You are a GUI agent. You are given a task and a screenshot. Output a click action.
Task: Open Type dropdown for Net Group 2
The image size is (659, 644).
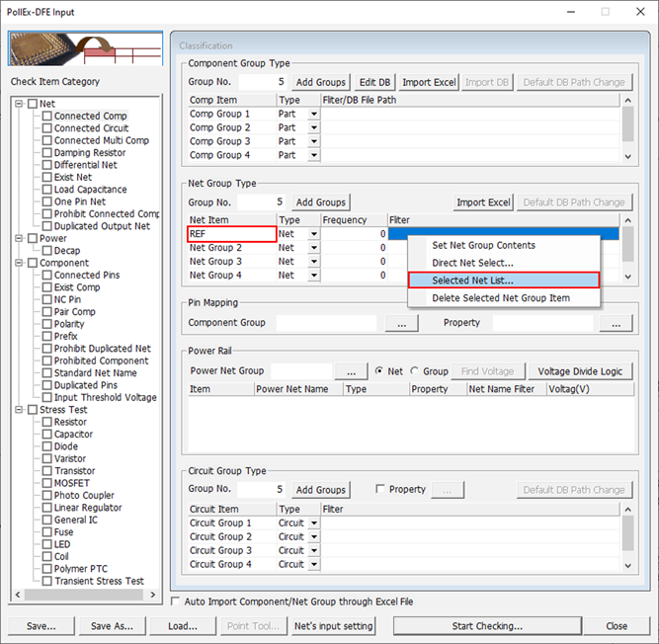[314, 248]
